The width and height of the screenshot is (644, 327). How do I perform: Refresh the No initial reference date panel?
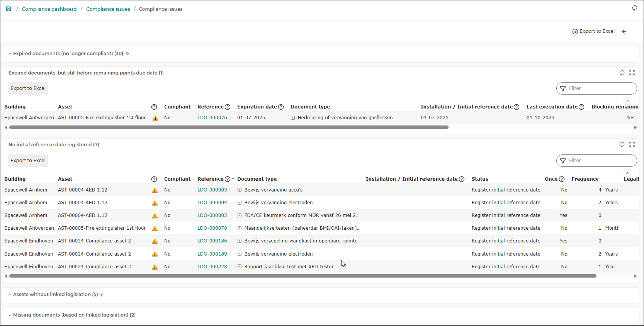point(622,144)
